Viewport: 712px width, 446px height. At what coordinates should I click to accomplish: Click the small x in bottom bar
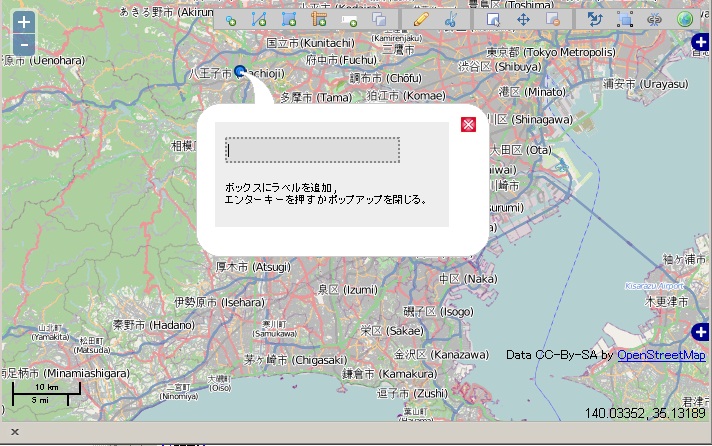click(15, 432)
